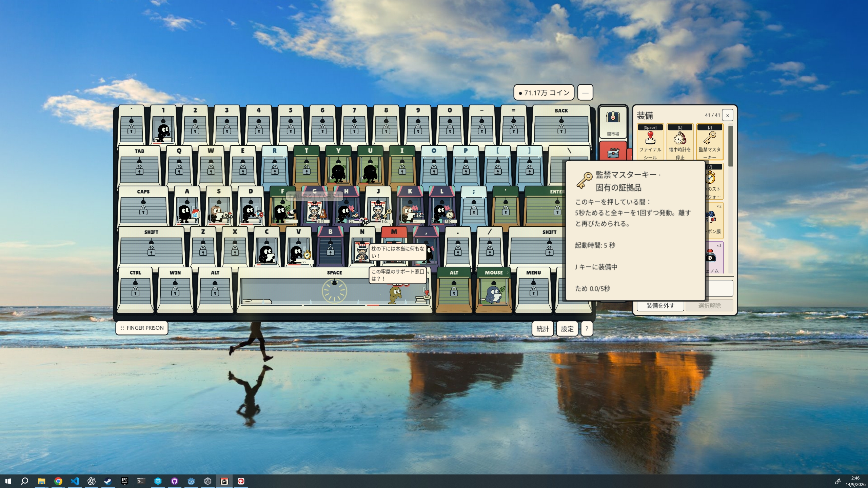
Task: Click the 装備を外す button
Action: [660, 305]
